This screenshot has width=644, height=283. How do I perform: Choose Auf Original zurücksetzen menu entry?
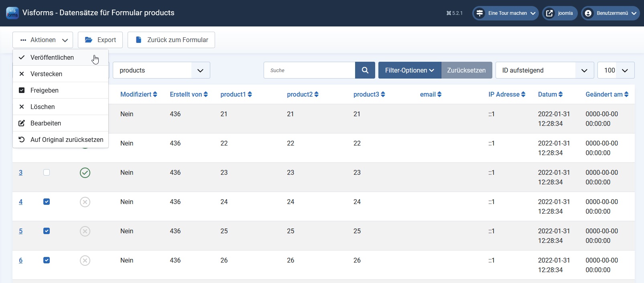[x=67, y=140]
